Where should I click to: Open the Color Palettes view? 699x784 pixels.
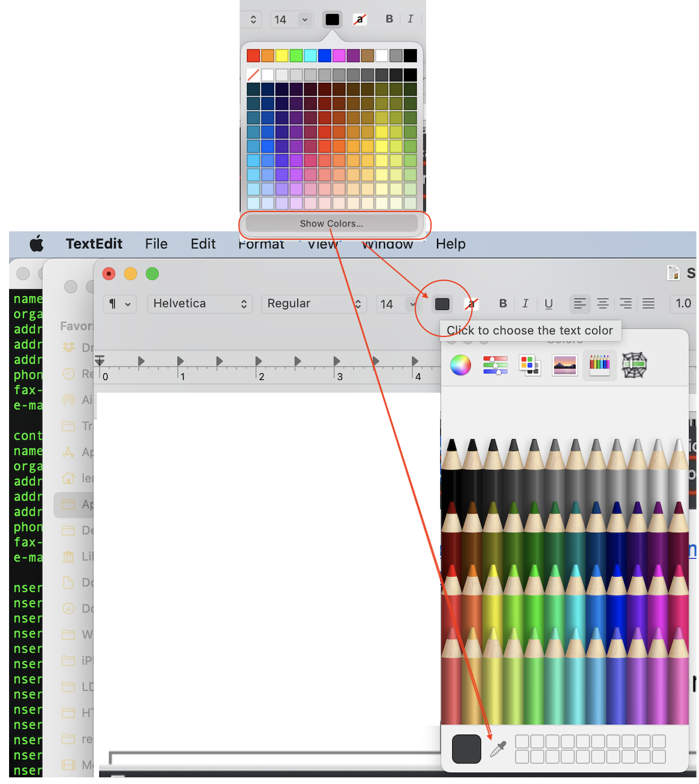529,365
